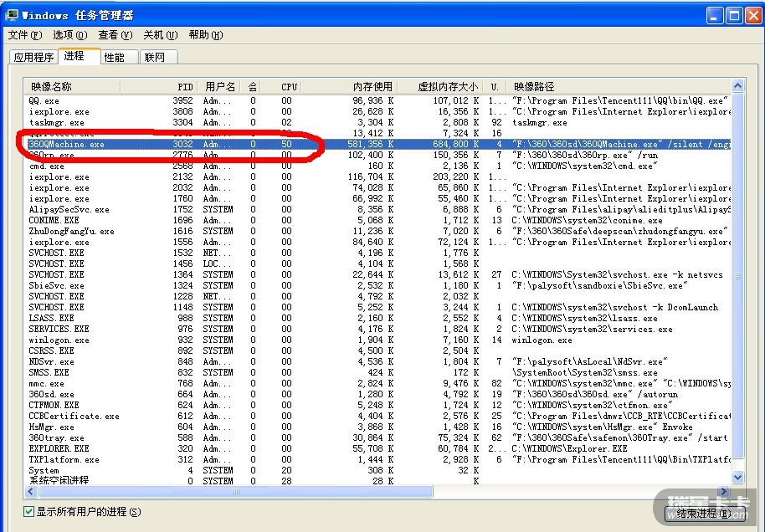Select the SbieSvc.exe process
This screenshot has height=532, width=765.
pos(377,285)
